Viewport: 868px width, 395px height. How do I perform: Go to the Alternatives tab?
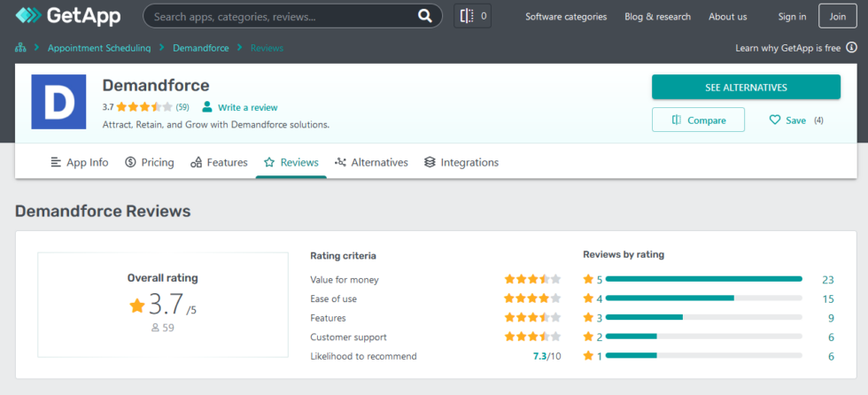pyautogui.click(x=371, y=162)
